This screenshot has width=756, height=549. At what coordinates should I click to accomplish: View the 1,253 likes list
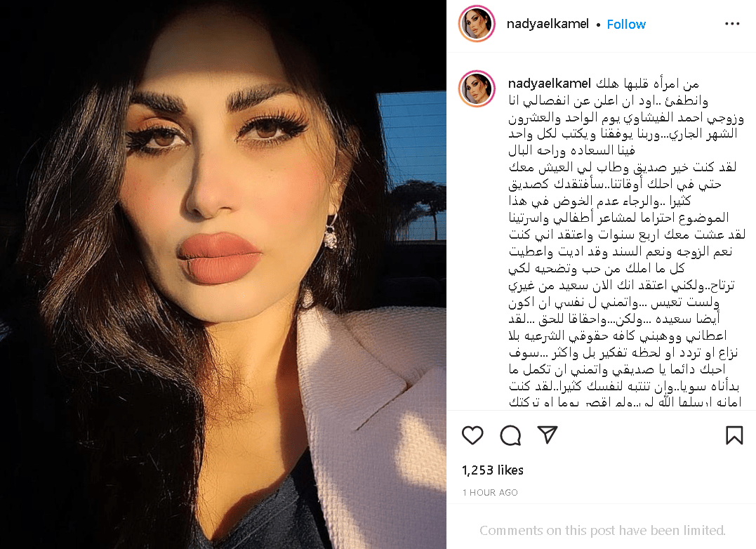(x=492, y=470)
